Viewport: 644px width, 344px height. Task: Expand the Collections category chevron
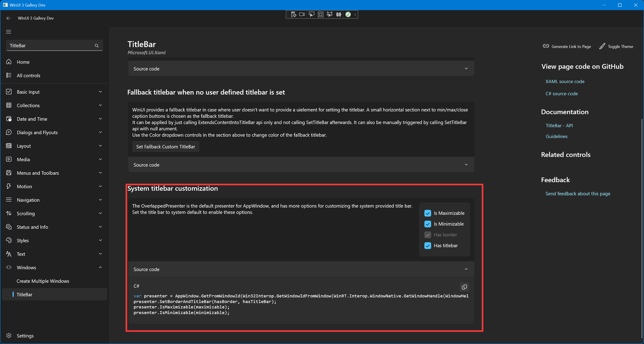tap(100, 105)
